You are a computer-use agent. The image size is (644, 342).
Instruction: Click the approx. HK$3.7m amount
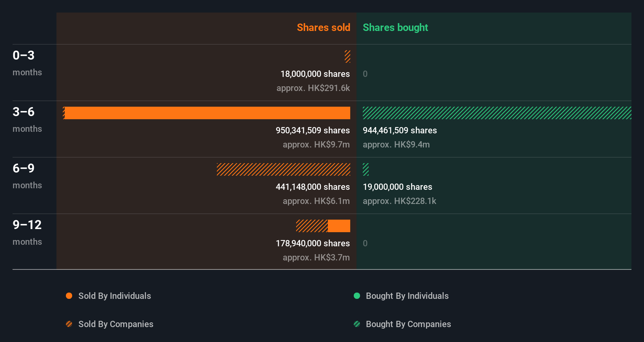pyautogui.click(x=316, y=257)
